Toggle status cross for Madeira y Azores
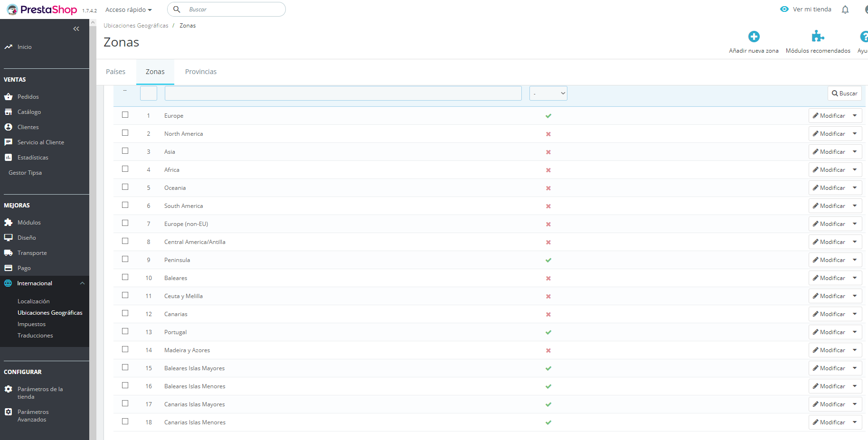Image resolution: width=868 pixels, height=440 pixels. (548, 350)
